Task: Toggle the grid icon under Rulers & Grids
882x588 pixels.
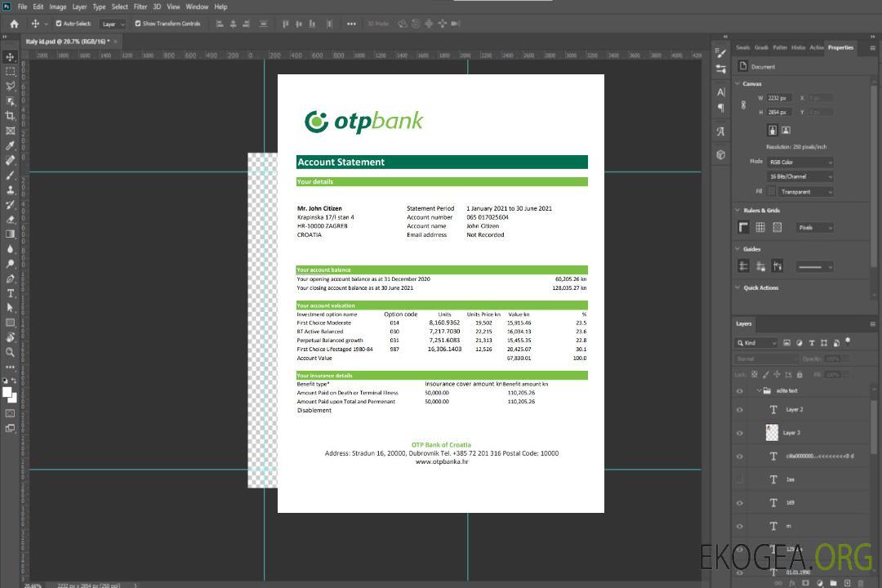Action: (x=760, y=227)
